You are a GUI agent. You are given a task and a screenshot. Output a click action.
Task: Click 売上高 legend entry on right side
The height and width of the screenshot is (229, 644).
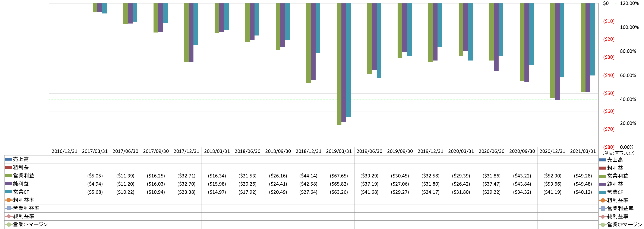pyautogui.click(x=612, y=160)
